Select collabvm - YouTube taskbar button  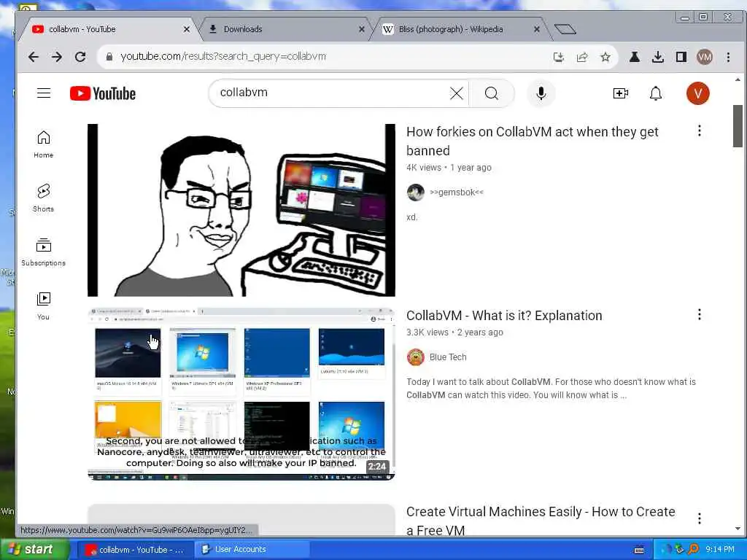tap(135, 550)
